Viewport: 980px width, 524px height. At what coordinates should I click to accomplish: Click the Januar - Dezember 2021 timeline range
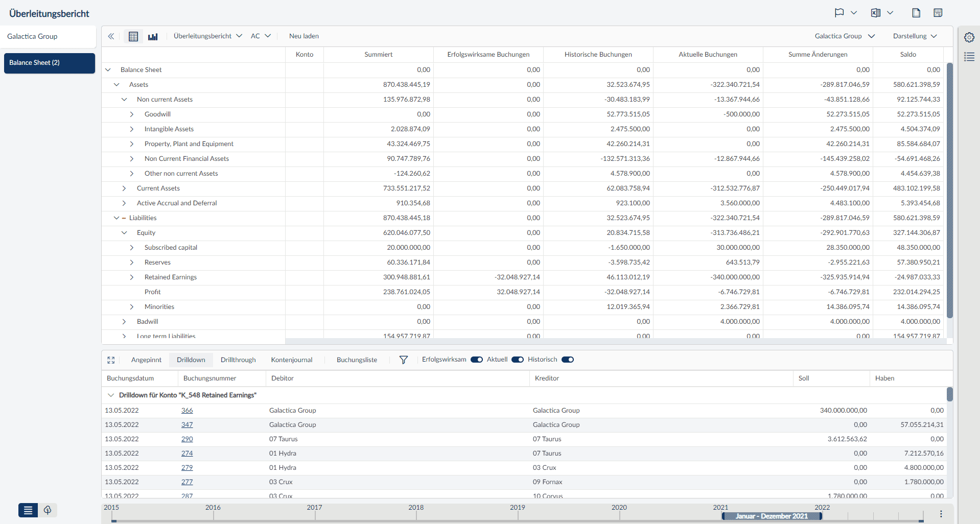pyautogui.click(x=772, y=516)
